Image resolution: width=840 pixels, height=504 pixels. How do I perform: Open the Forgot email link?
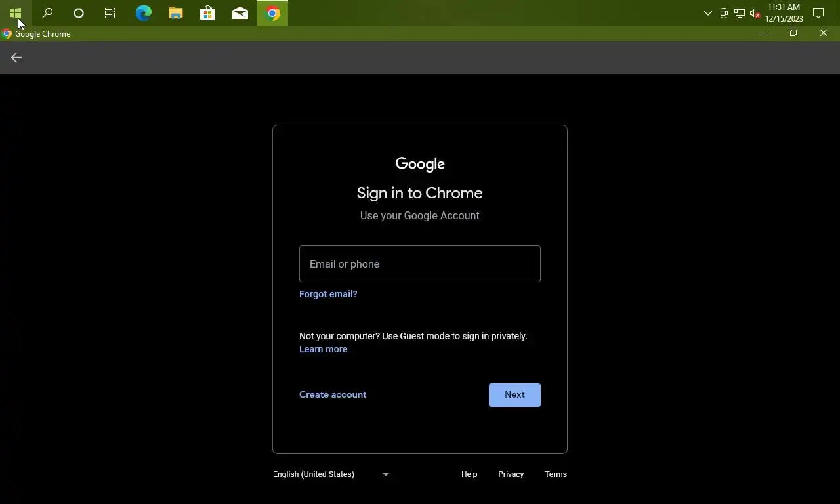tap(328, 294)
